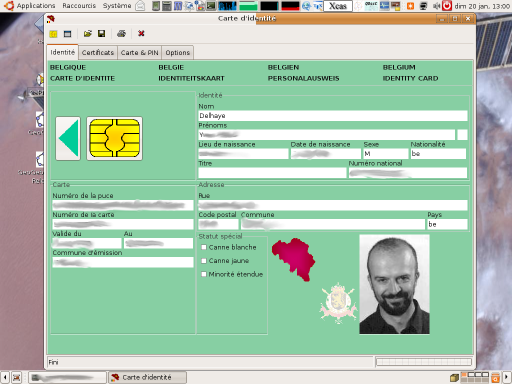512x384 pixels.
Task: Enable the Canne blanche checkbox
Action: click(x=204, y=247)
